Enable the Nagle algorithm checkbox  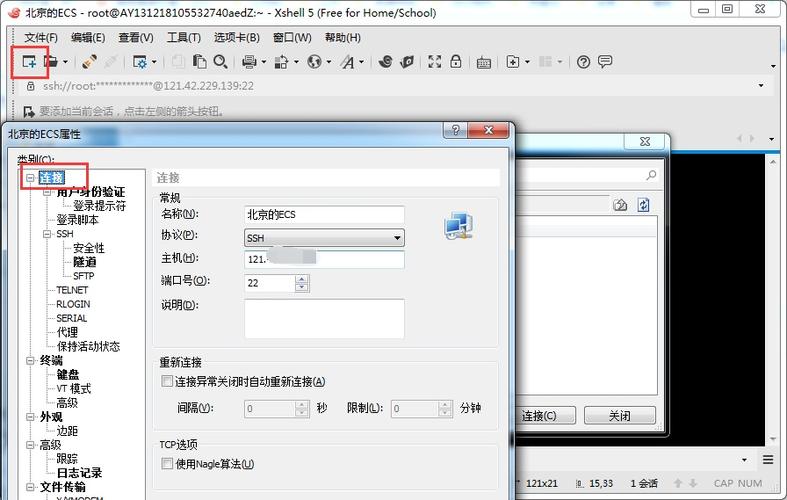(167, 463)
